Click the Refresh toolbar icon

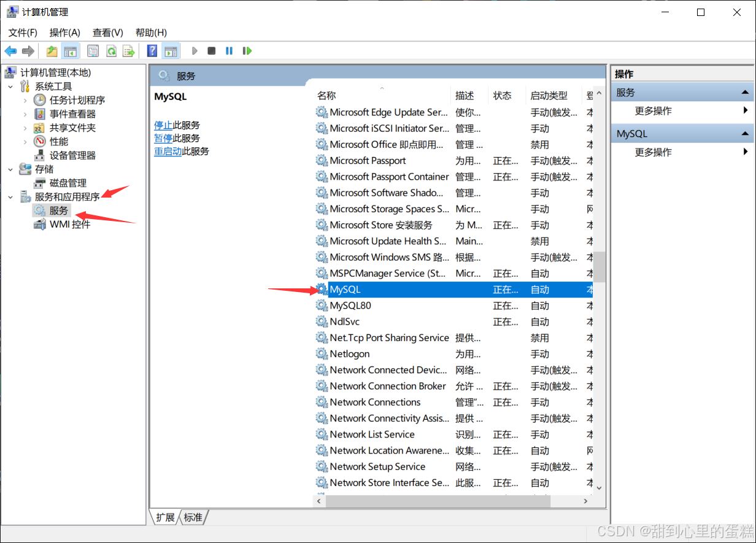(111, 51)
